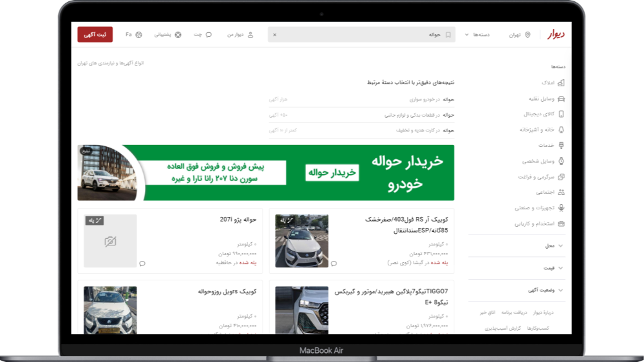Screen dimensions: 644x362
Task: Click chat icon on حواله پژو 207i listing
Action: (142, 263)
